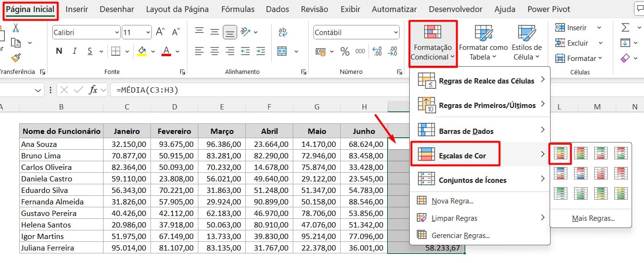Toggle center text horizontally
This screenshot has height=263, width=644.
click(215, 51)
